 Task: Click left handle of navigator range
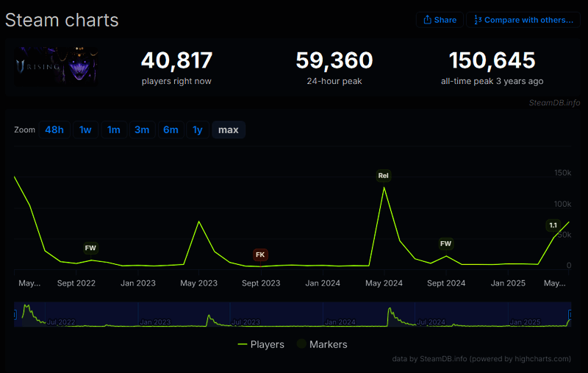point(14,315)
